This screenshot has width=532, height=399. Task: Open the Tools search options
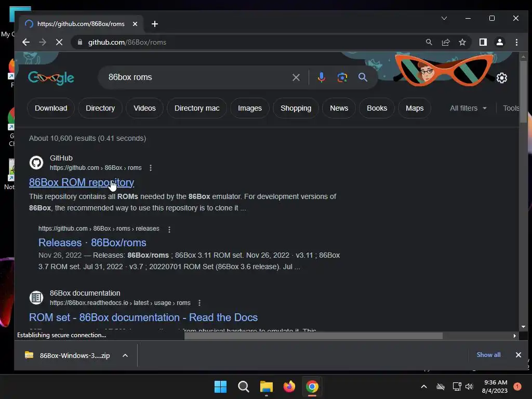pyautogui.click(x=511, y=108)
